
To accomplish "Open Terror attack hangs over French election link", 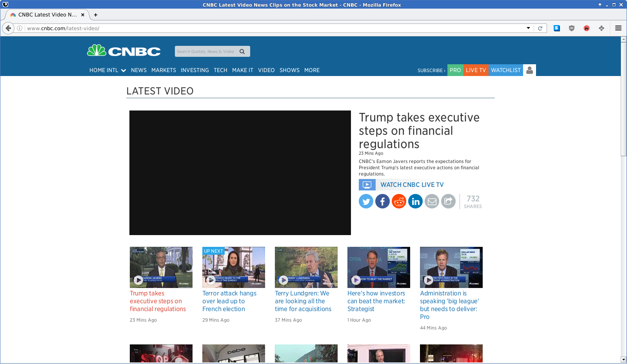I will [x=229, y=301].
